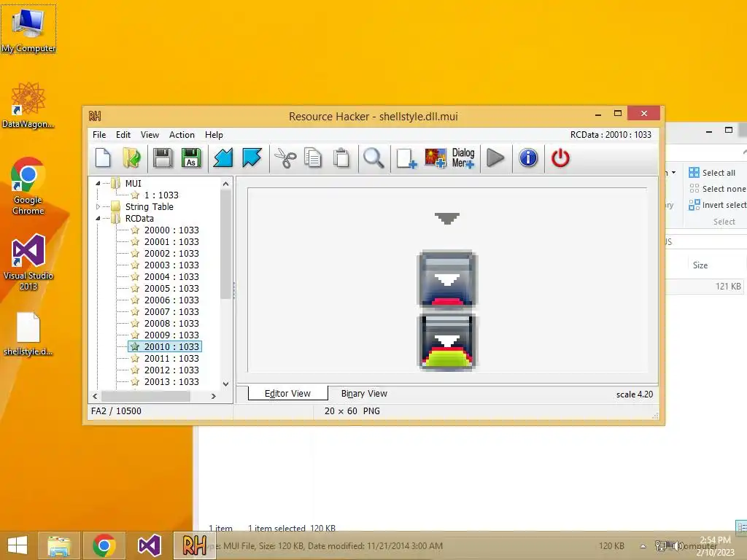Paste with the clipboard icon
This screenshot has height=560, width=747.
(341, 158)
